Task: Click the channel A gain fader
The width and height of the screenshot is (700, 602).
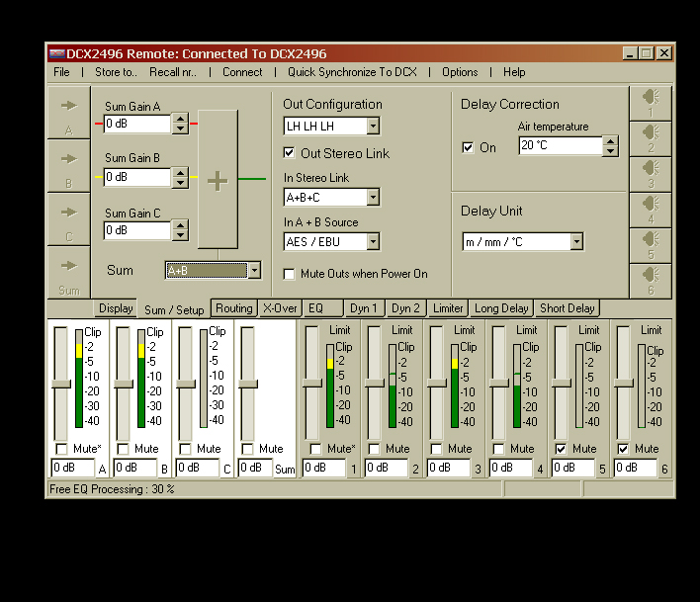Action: tap(61, 384)
